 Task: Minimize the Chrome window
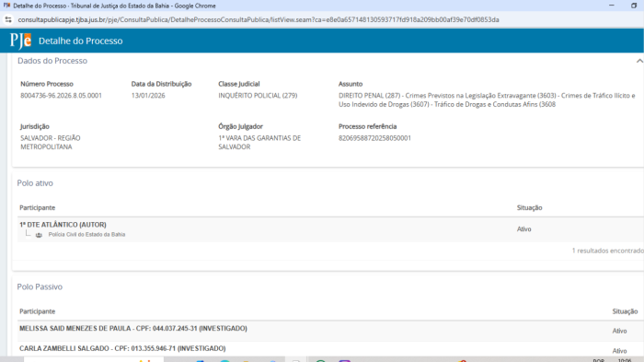612,6
